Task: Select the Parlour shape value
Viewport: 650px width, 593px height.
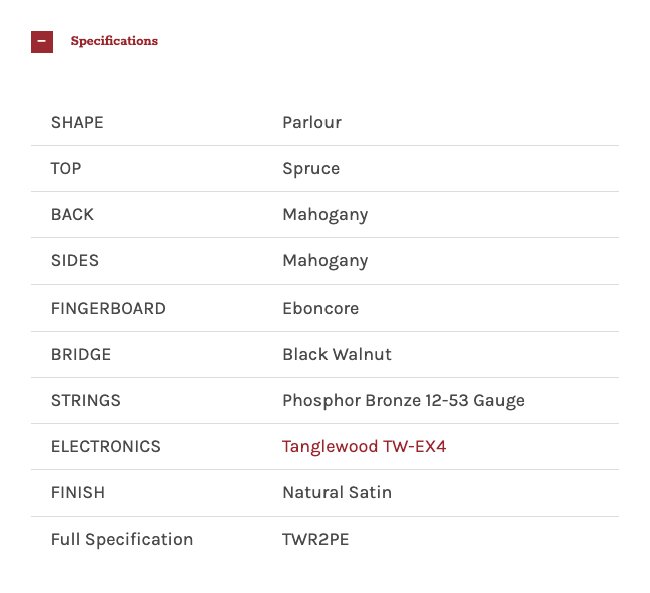Action: pos(312,123)
